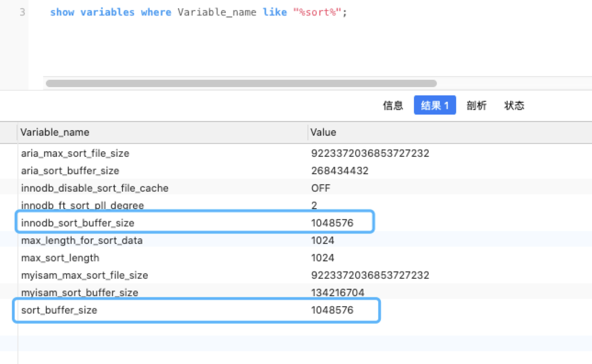Select the aria_max_sort_file_size row name
592x364 pixels.
click(75, 153)
